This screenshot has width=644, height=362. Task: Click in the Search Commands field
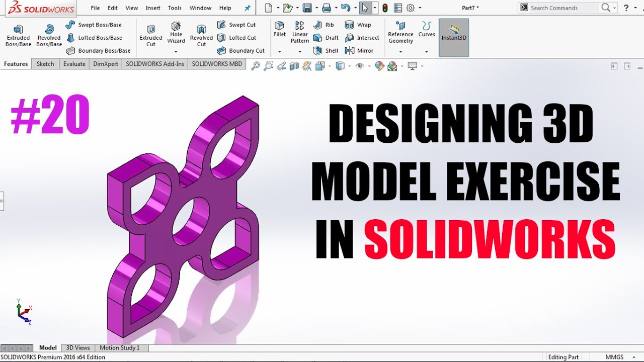[563, 8]
